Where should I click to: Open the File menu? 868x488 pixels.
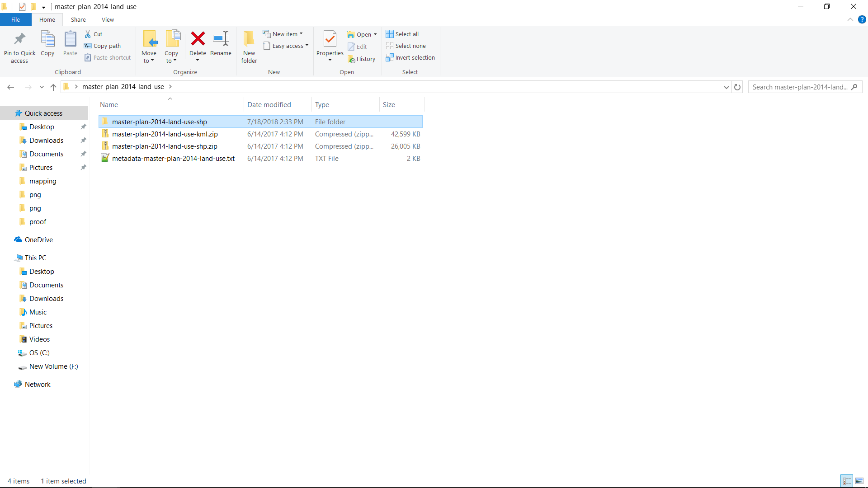(x=15, y=19)
